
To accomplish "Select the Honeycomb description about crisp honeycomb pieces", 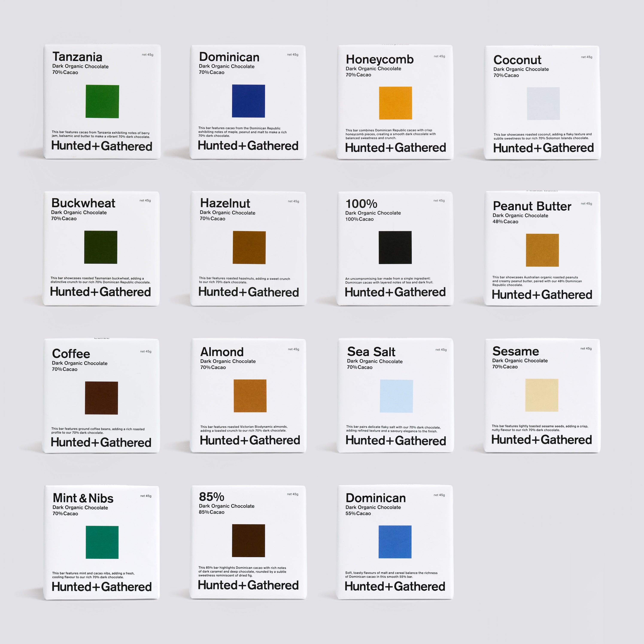I will [x=391, y=134].
